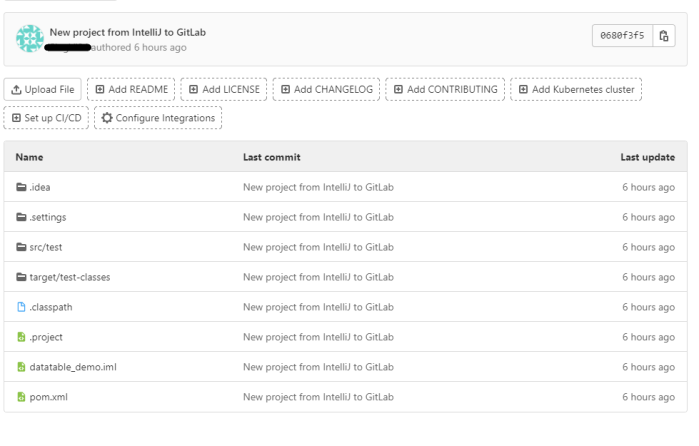Click file icon of .classpath
699x446 pixels.
click(x=21, y=307)
